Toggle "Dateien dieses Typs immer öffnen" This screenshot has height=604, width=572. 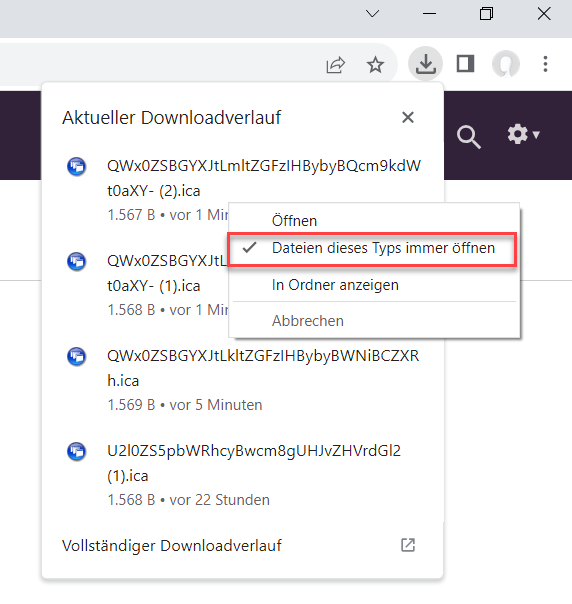pos(372,248)
